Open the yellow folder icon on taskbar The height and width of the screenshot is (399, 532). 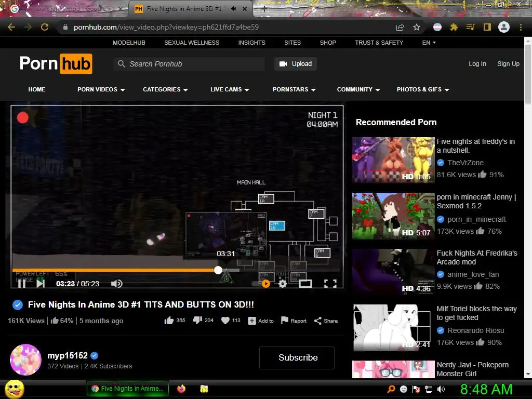[204, 389]
